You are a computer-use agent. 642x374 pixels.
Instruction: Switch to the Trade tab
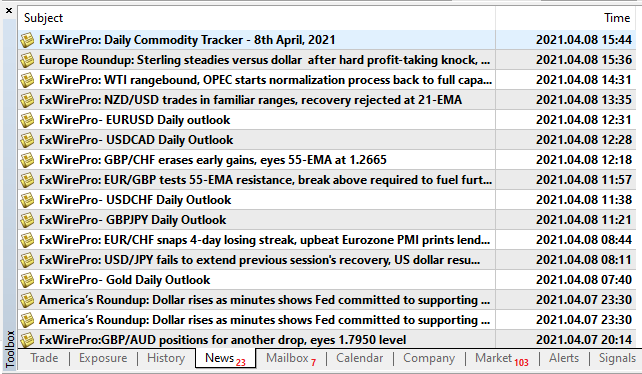pos(44,358)
